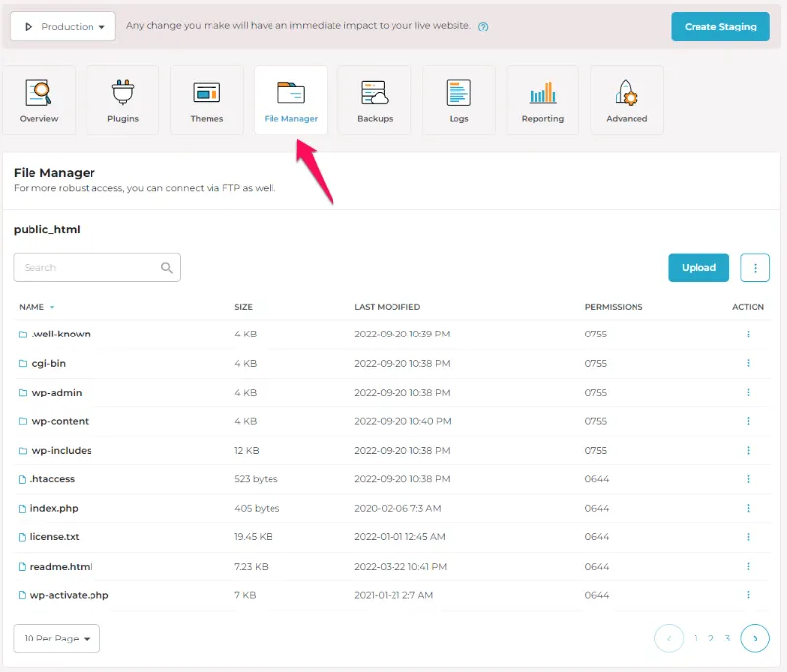This screenshot has width=787, height=672.
Task: Toggle the NAME column sort order
Action: 35,307
